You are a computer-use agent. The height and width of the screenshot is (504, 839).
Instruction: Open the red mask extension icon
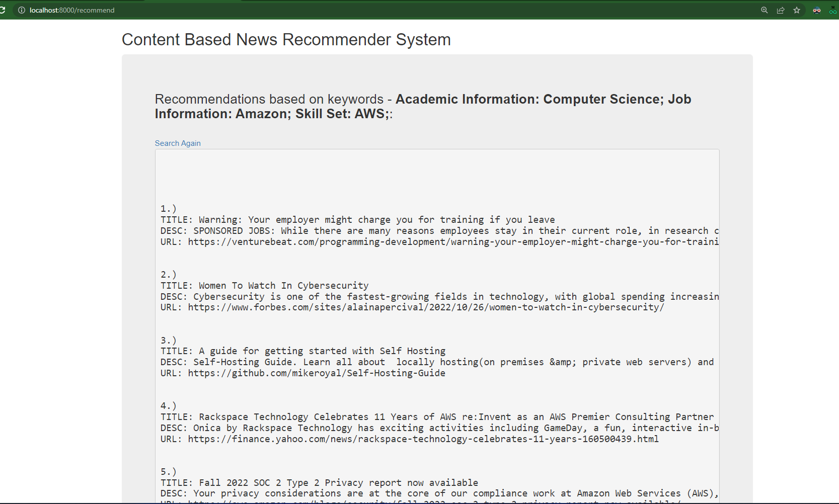(x=817, y=10)
